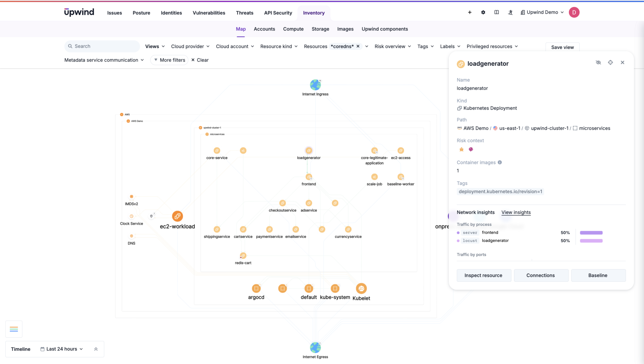Open the Risk overview filter dropdown
This screenshot has height=364, width=644.
(392, 47)
